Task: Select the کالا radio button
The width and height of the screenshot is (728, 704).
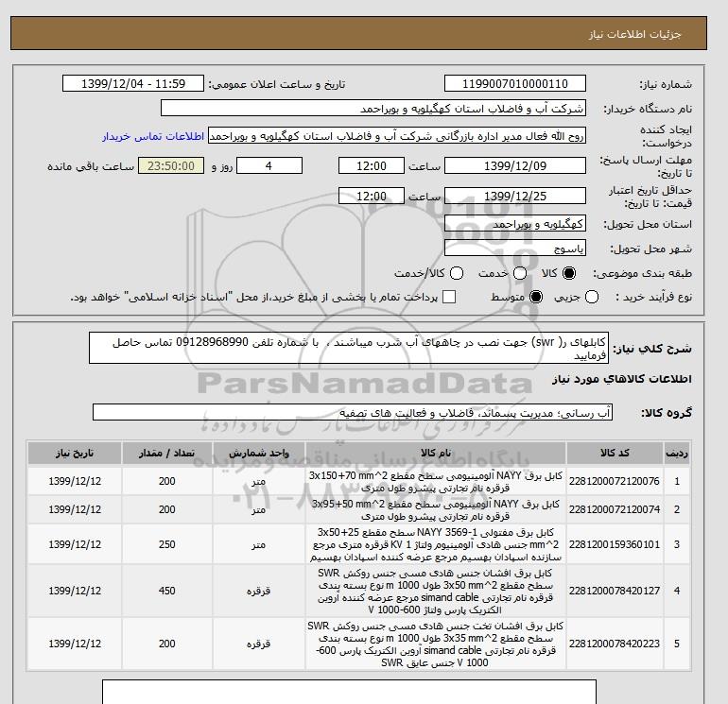Action: click(x=569, y=273)
